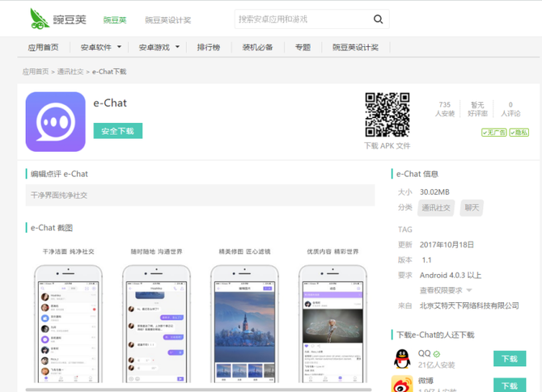Click the Android 4.0.3 以上 requirement text

pyautogui.click(x=451, y=276)
